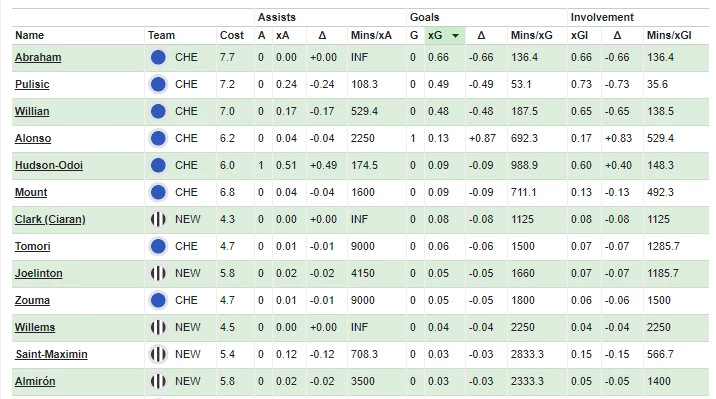This screenshot has width=716, height=399.
Task: Click the Chelsea badge icon beside Pulisic
Action: click(158, 84)
